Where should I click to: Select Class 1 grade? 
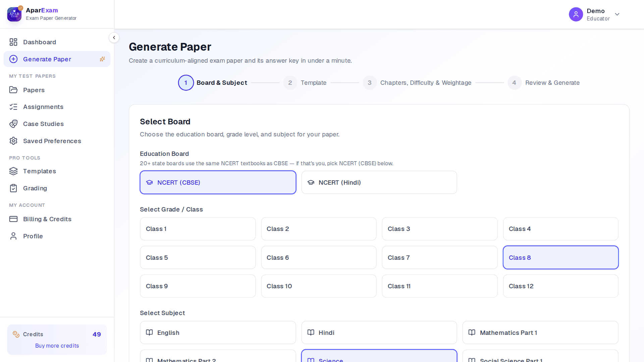pyautogui.click(x=198, y=229)
